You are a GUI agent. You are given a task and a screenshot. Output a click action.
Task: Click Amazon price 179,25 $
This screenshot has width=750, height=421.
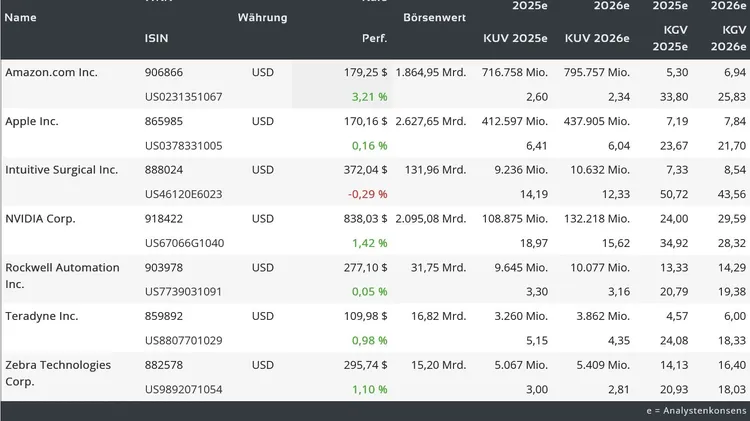365,72
